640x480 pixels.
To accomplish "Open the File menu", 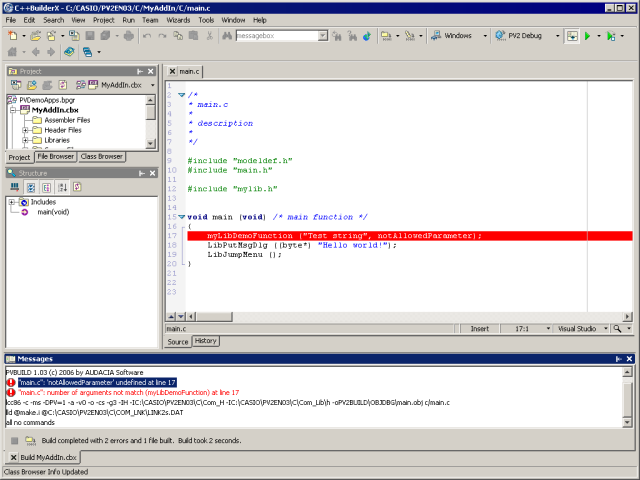I will click(x=11, y=20).
